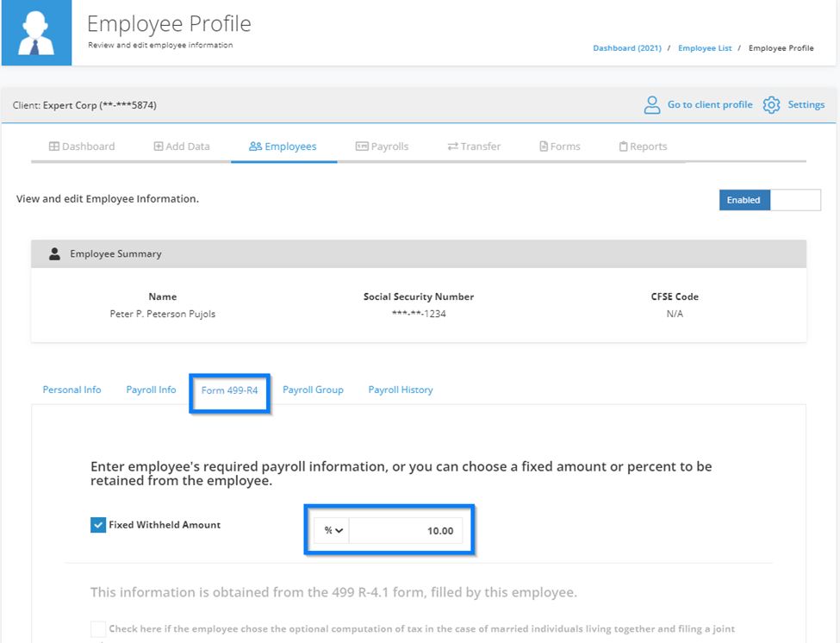Screen dimensions: 840x643
Task: Toggle the Enabled employee status switch
Action: pos(770,200)
